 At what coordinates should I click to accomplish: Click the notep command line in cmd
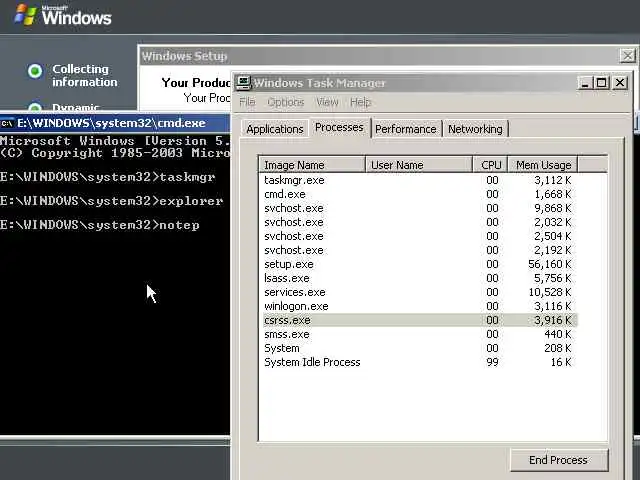tap(100, 225)
